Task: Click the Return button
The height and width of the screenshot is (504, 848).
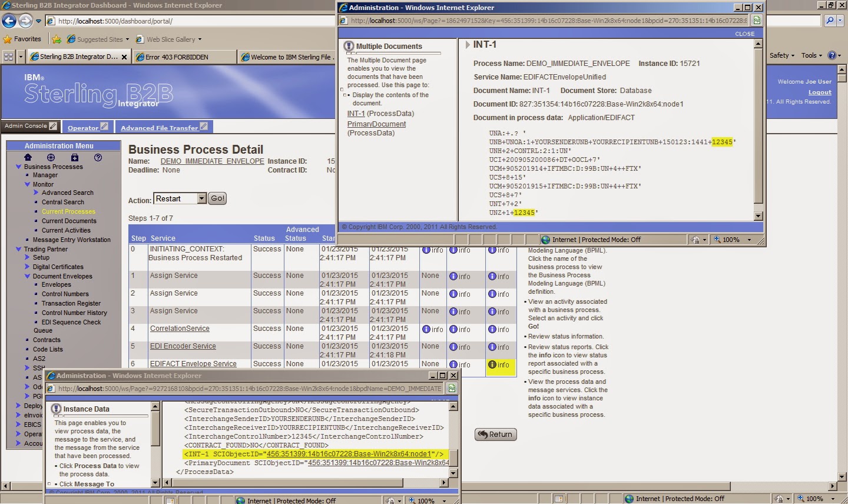Action: pyautogui.click(x=495, y=434)
